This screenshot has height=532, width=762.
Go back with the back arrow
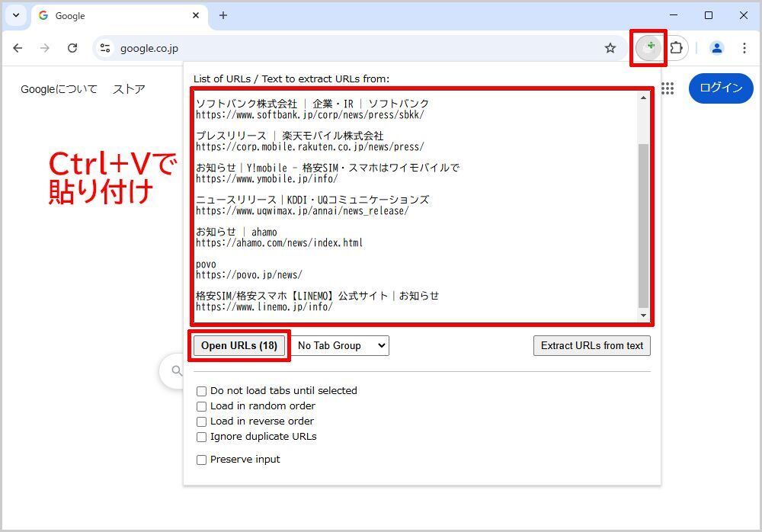click(x=18, y=48)
